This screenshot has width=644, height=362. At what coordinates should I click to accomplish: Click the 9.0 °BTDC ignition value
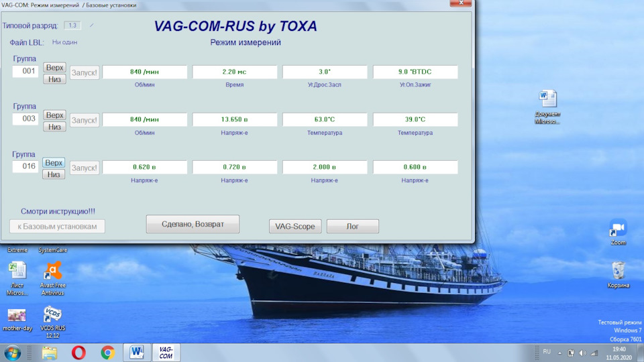415,72
